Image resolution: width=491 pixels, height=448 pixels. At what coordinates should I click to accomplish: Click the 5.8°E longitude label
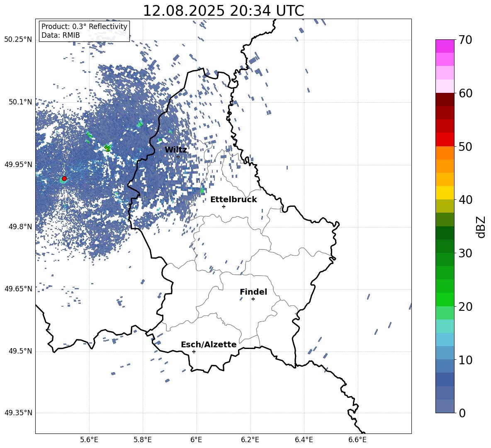tap(143, 440)
